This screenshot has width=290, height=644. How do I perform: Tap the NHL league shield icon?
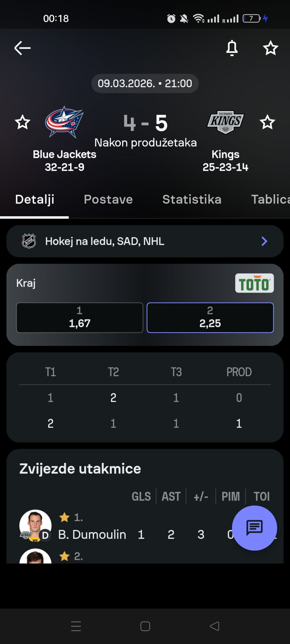pyautogui.click(x=29, y=241)
